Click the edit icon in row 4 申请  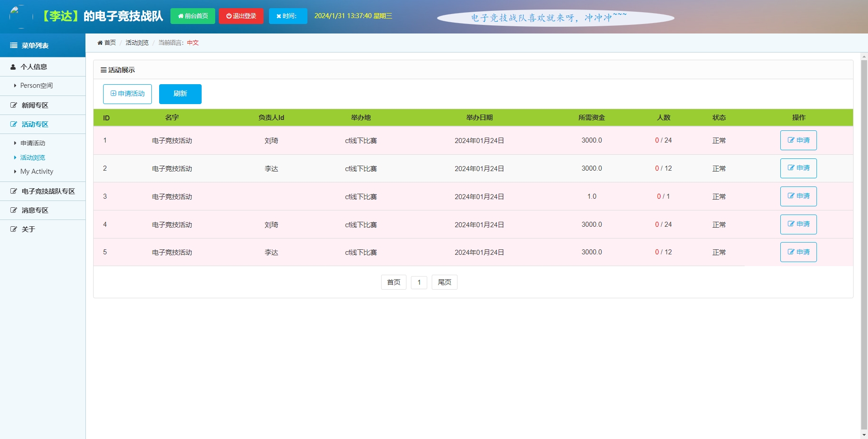791,224
